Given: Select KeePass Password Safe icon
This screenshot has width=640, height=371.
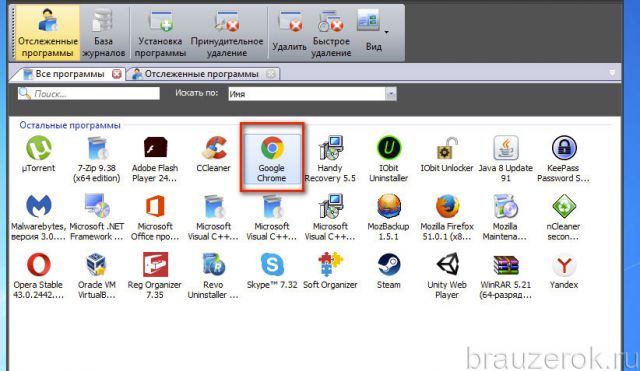Looking at the screenshot, I should tap(564, 148).
